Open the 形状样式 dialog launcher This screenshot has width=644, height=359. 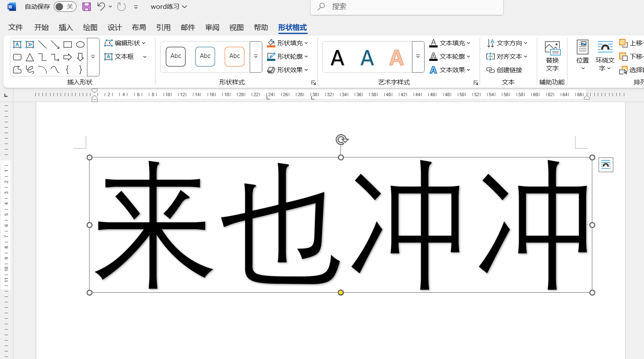314,83
